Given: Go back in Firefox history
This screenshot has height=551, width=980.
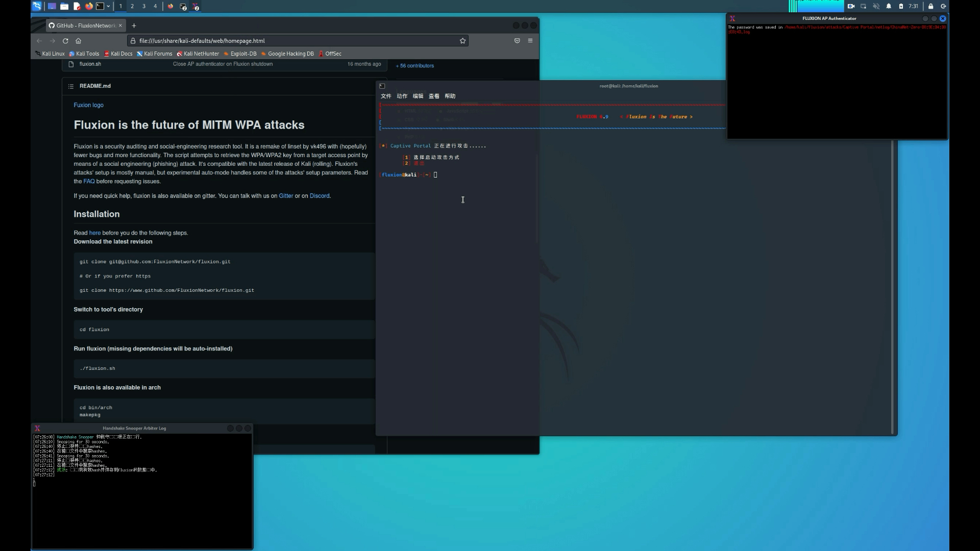Looking at the screenshot, I should pos(39,41).
